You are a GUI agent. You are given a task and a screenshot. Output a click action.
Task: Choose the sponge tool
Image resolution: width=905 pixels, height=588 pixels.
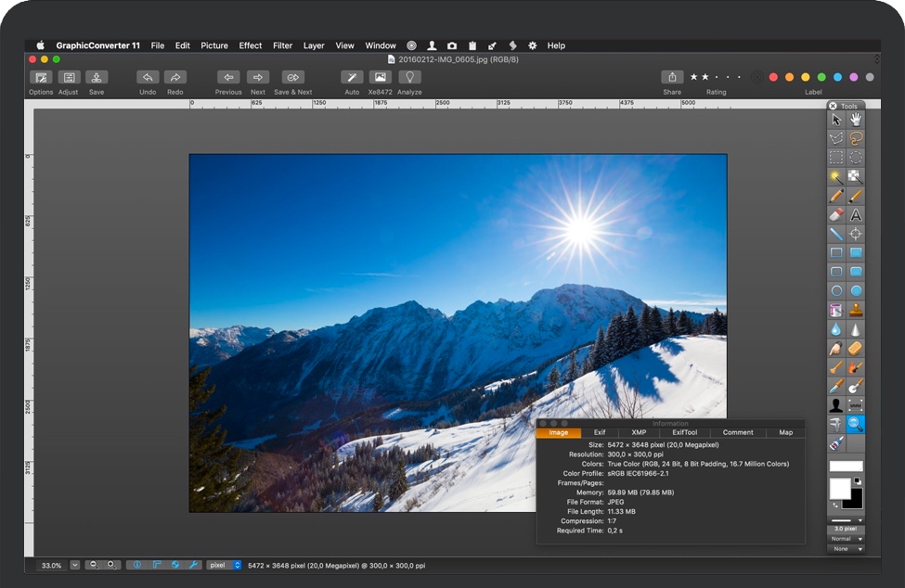coord(856,348)
